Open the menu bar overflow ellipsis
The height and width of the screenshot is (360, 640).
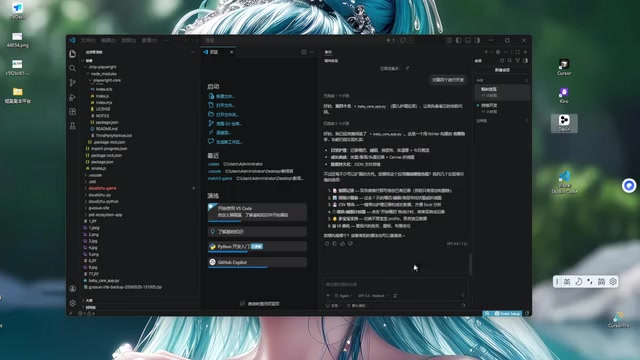tap(166, 40)
